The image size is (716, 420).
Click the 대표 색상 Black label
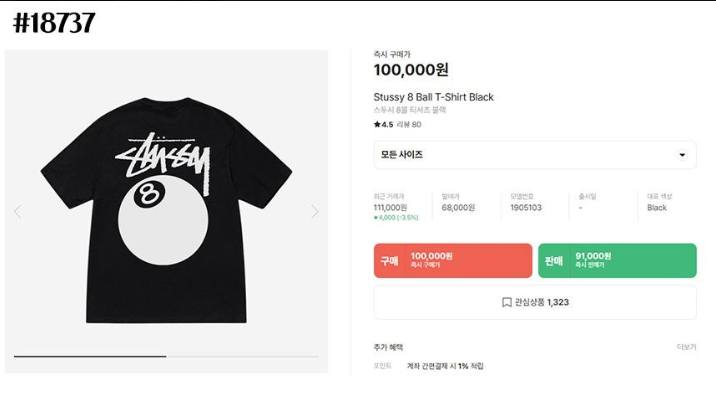657,208
